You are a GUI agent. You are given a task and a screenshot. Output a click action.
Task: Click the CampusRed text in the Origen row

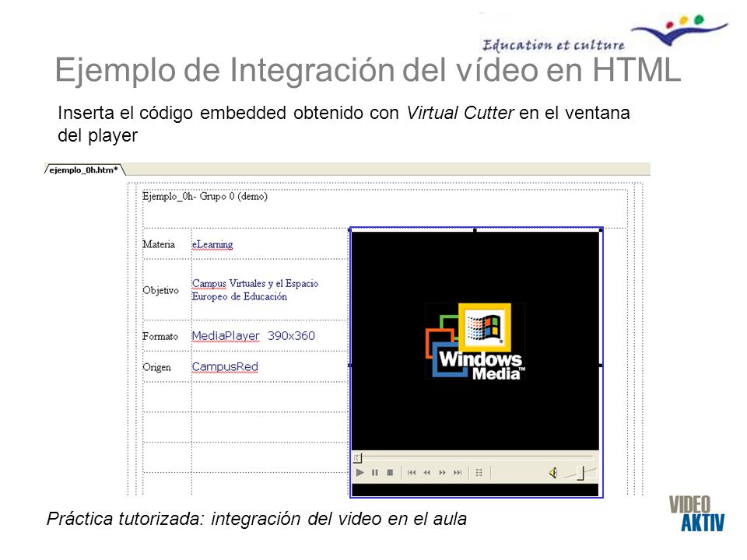tap(225, 366)
